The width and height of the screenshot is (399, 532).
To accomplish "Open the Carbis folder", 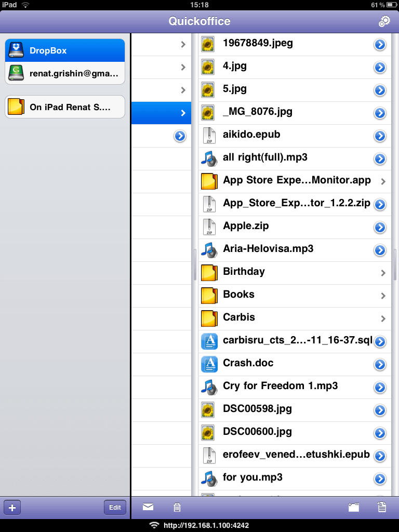I will click(295, 318).
